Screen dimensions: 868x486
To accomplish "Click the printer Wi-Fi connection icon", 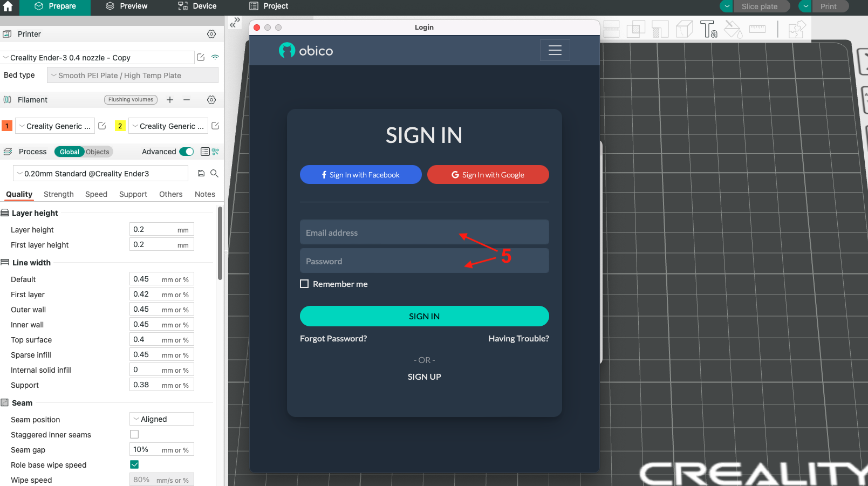I will click(x=215, y=57).
